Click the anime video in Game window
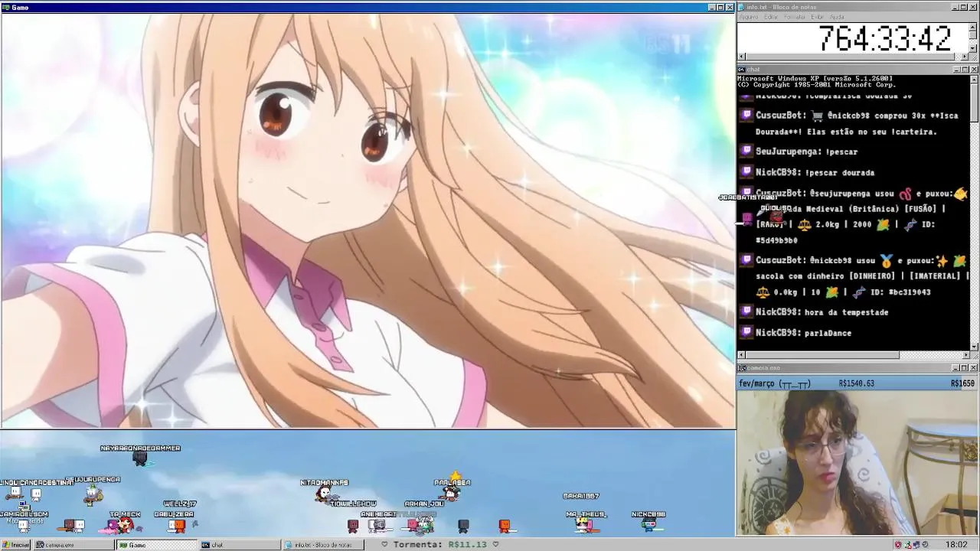Image resolution: width=980 pixels, height=551 pixels. pos(367,220)
